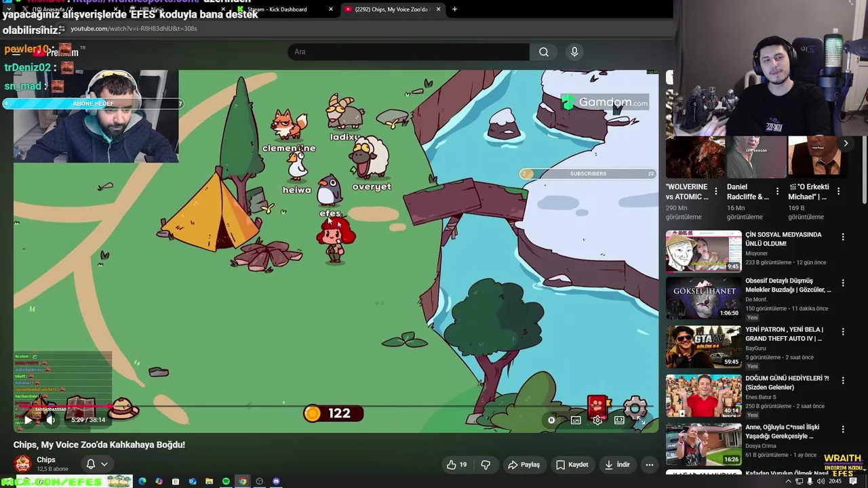Open the Dosya Crima video thumbnail
Image resolution: width=868 pixels, height=488 pixels.
703,445
